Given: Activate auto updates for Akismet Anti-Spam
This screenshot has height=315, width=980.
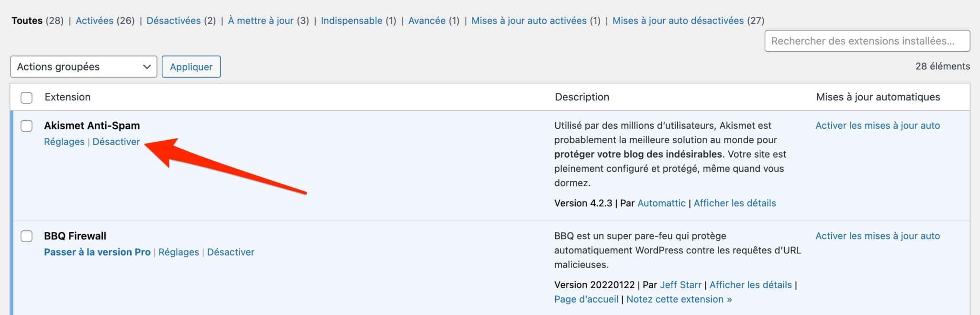Looking at the screenshot, I should tap(878, 125).
